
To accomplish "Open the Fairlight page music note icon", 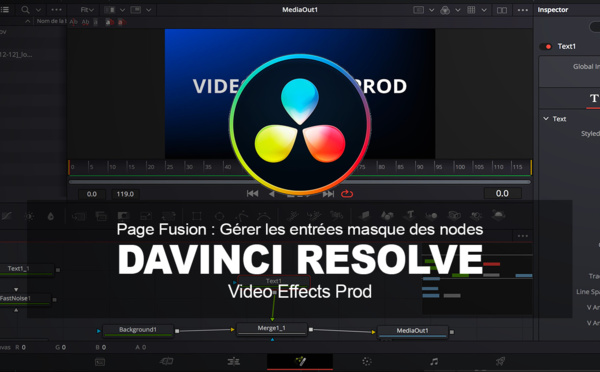I will point(434,361).
